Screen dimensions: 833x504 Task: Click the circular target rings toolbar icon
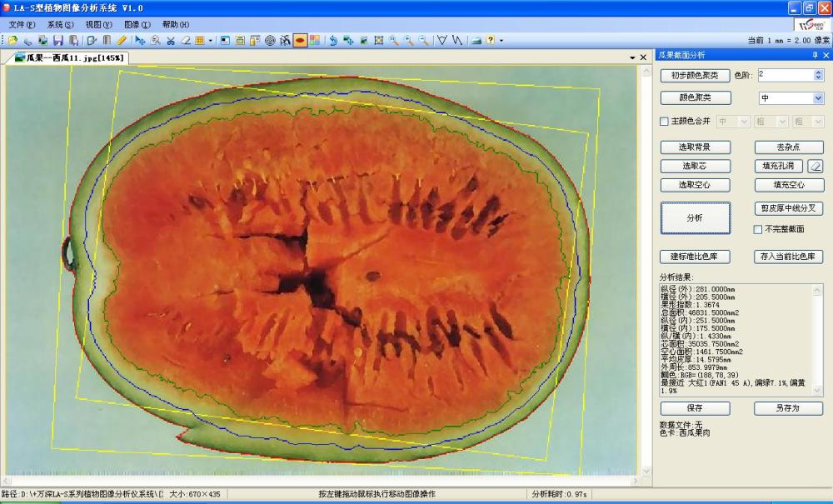(270, 40)
